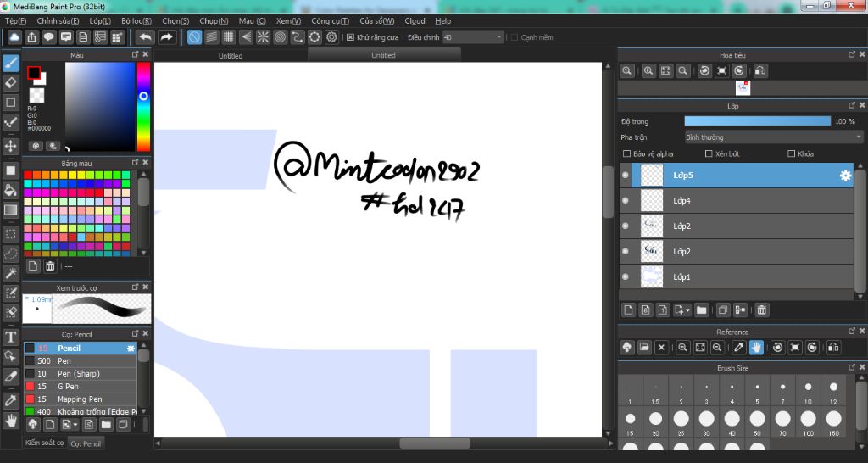This screenshot has height=463, width=868.
Task: Select the Eraser tool
Action: (x=11, y=82)
